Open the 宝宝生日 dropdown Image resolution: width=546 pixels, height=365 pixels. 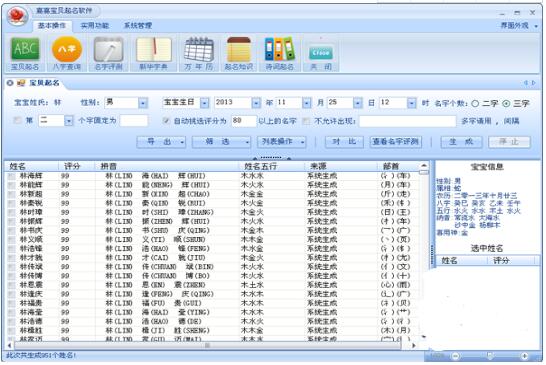point(205,103)
